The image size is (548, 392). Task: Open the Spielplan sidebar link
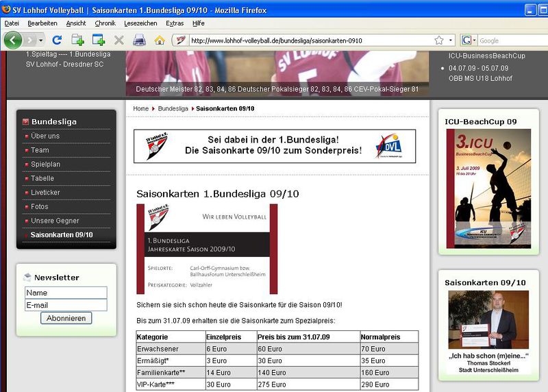click(46, 164)
